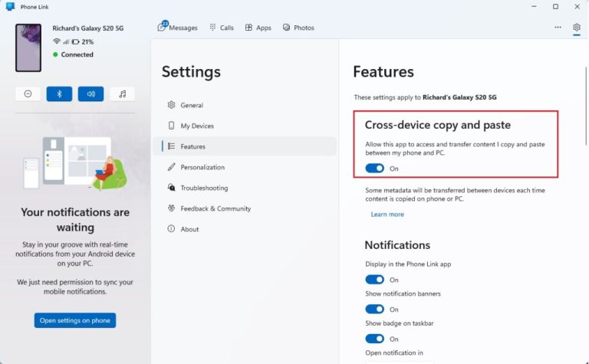Screen dimensions: 589x364
Task: Toggle the phone audio speaker button
Action: [91, 93]
